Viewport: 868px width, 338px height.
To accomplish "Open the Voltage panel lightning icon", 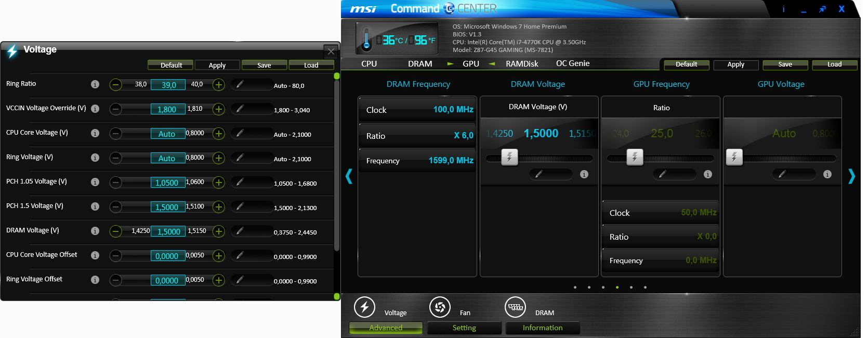I will coord(364,307).
